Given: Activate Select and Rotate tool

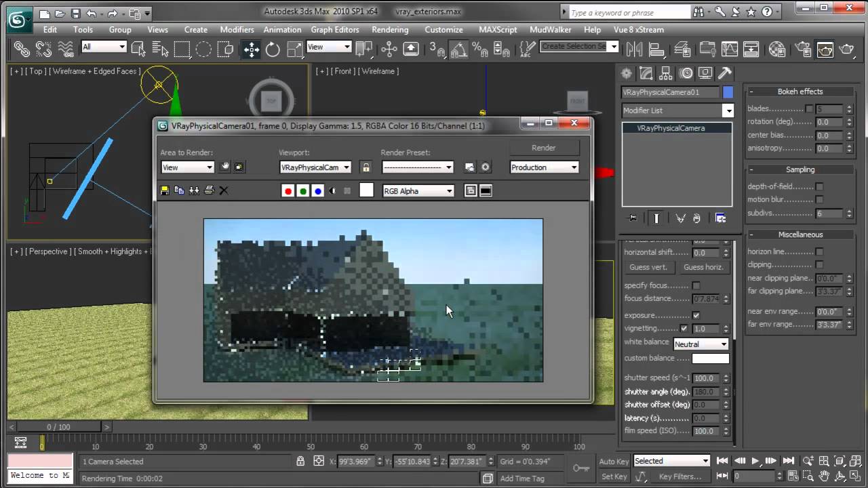Looking at the screenshot, I should (273, 49).
